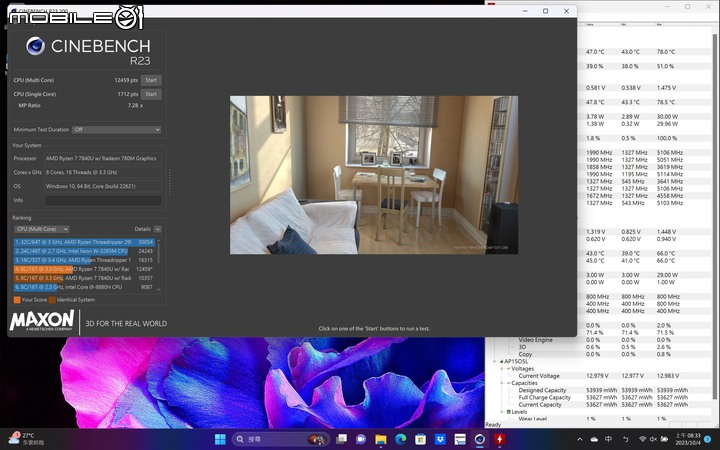Screen dimensions: 720x450
Task: Switch to Cinebench via its taskbar icon
Action: click(x=479, y=439)
